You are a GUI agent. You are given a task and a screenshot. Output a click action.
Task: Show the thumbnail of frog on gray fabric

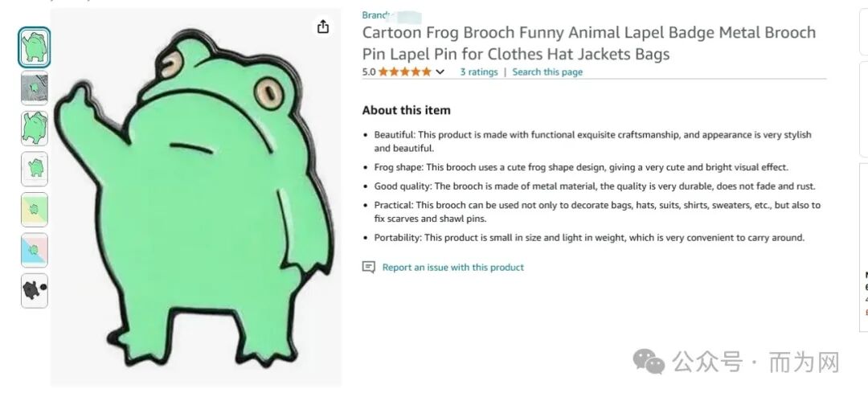[35, 88]
